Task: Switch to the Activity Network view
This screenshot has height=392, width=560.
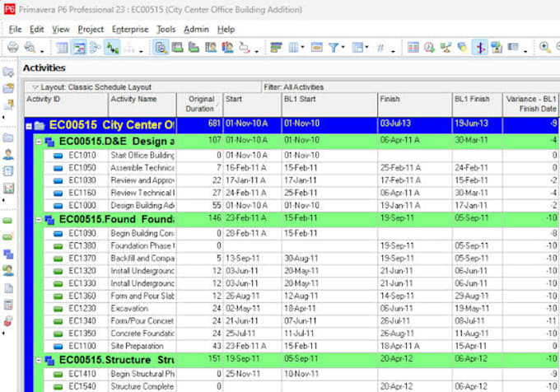Action: coord(95,48)
